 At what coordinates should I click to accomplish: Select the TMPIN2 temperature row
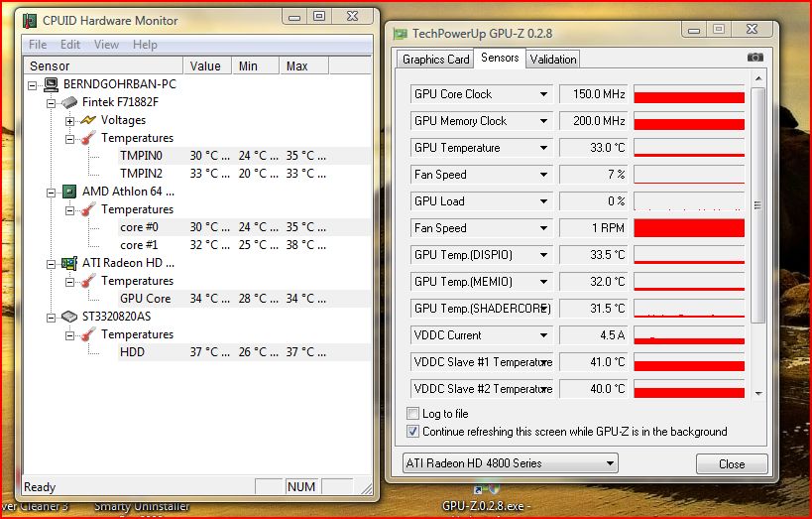point(245,174)
